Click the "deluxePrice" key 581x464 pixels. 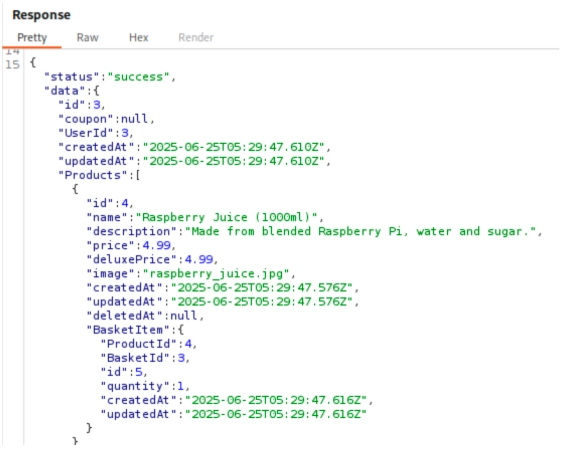tap(131, 259)
